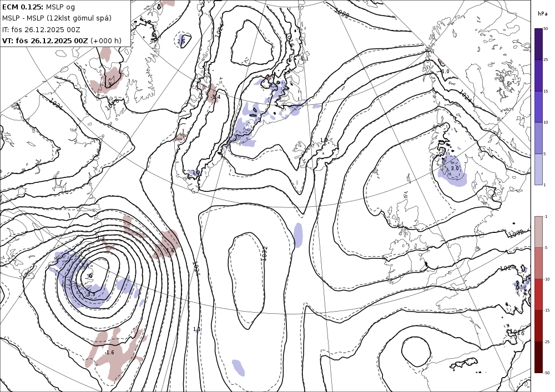Choose the red -10 to -15 hPa legend swatch

538,294
